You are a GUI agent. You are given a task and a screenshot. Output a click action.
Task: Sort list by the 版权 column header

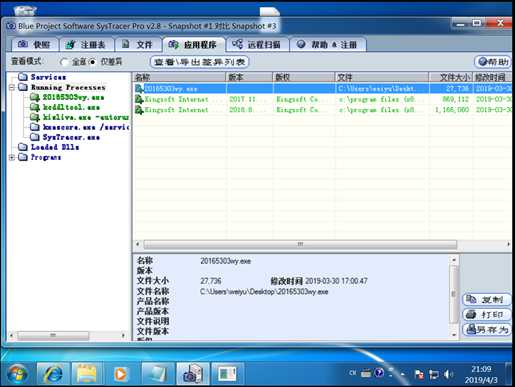304,77
